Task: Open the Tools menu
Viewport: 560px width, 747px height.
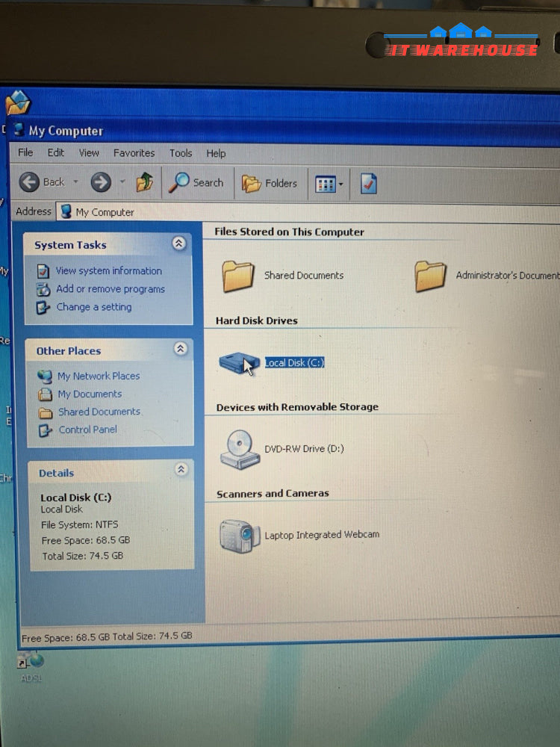Action: [181, 153]
